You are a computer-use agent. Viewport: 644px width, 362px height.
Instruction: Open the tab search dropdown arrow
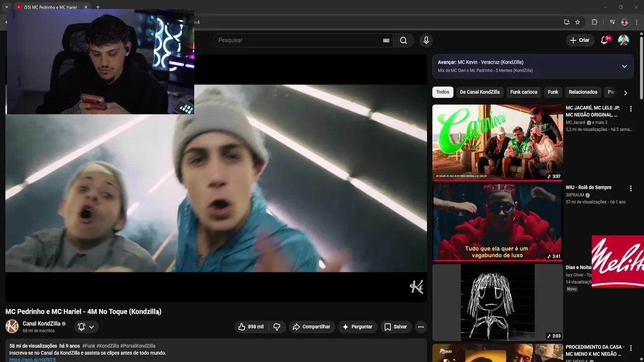point(7,7)
